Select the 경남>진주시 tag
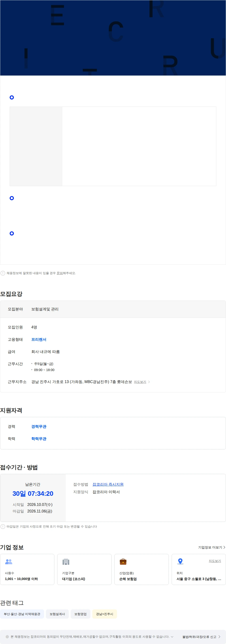 point(105,614)
